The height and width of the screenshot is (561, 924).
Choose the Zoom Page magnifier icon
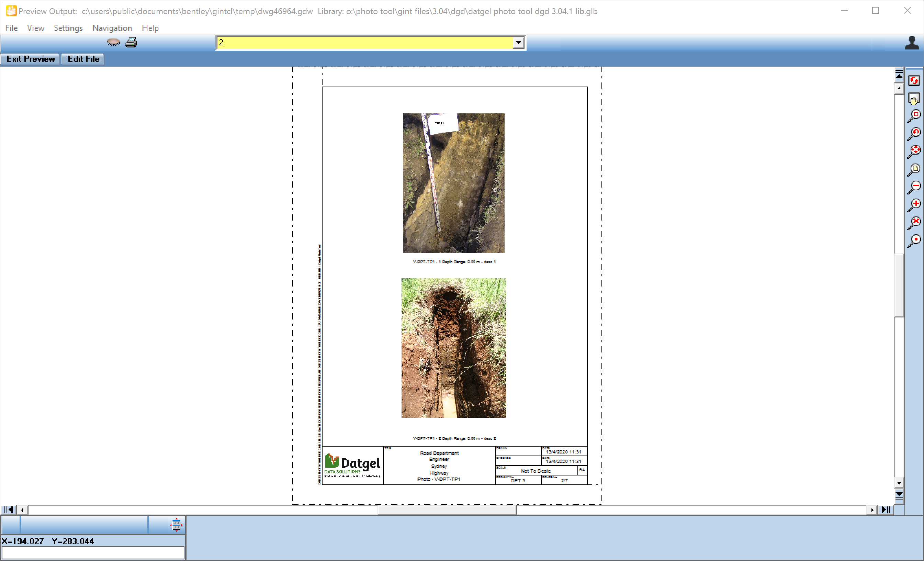click(x=915, y=169)
